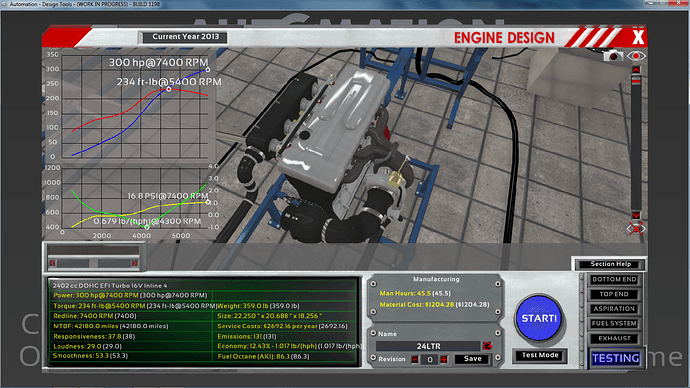
Task: Click the red reset icon beside engine name
Action: click(487, 346)
